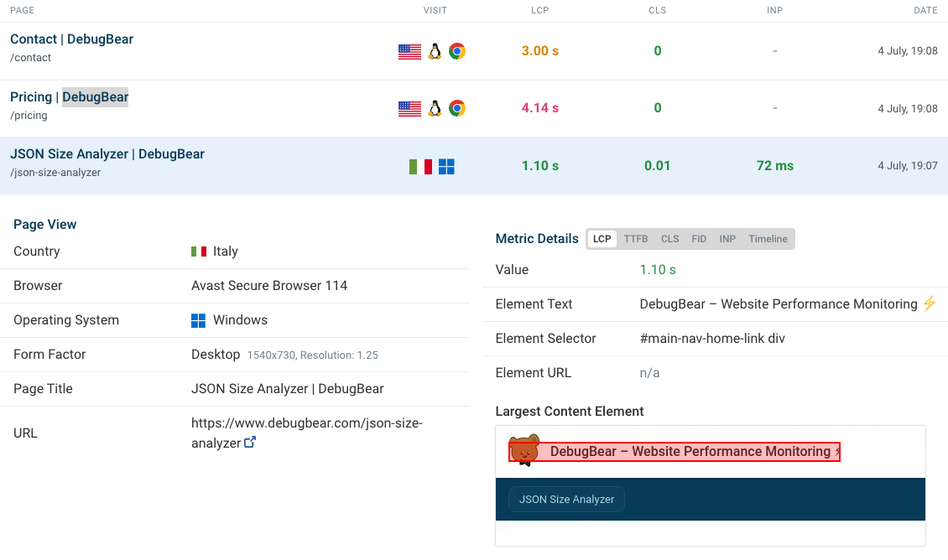Screen dimensions: 948x560
Task: Click the Italy country name text
Action: 226,251
